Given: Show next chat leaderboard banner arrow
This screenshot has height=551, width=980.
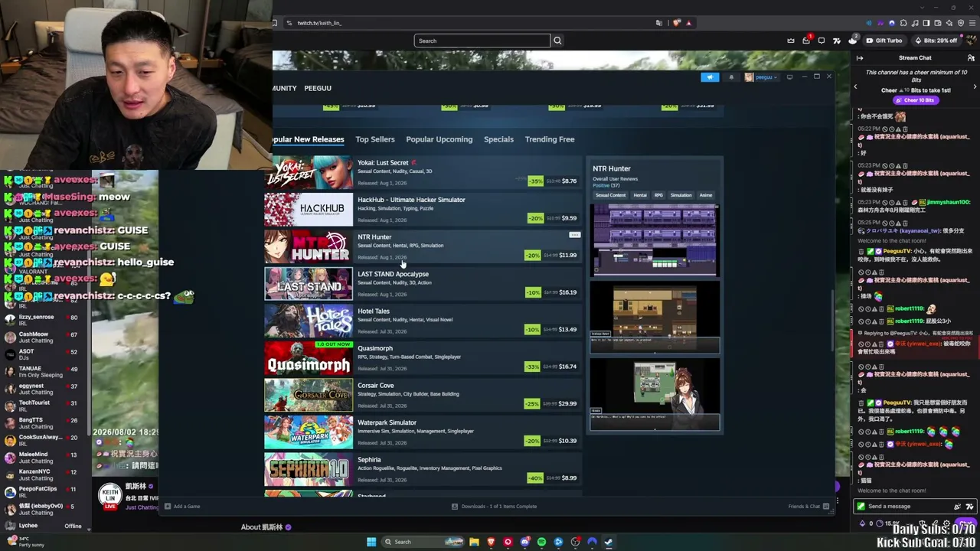Looking at the screenshot, I should point(975,86).
